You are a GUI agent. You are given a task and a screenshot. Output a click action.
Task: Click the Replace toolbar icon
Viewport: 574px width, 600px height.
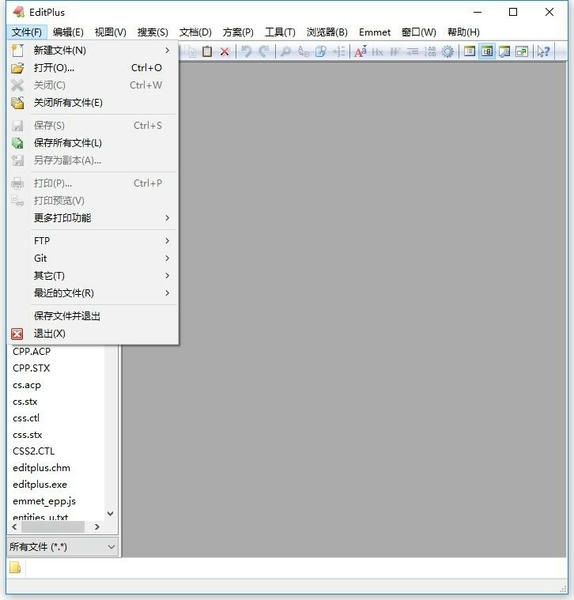(303, 51)
